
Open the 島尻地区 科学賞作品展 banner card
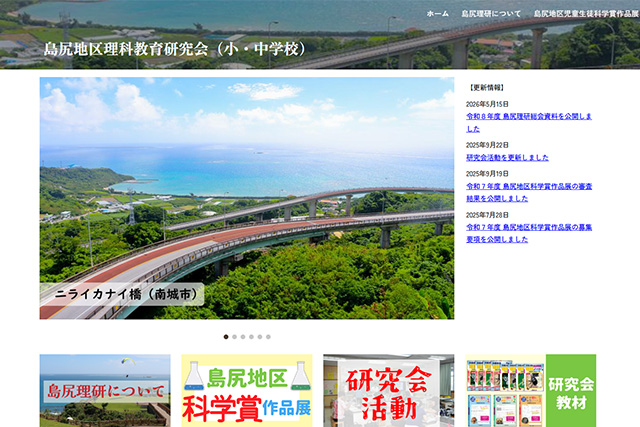click(x=247, y=391)
